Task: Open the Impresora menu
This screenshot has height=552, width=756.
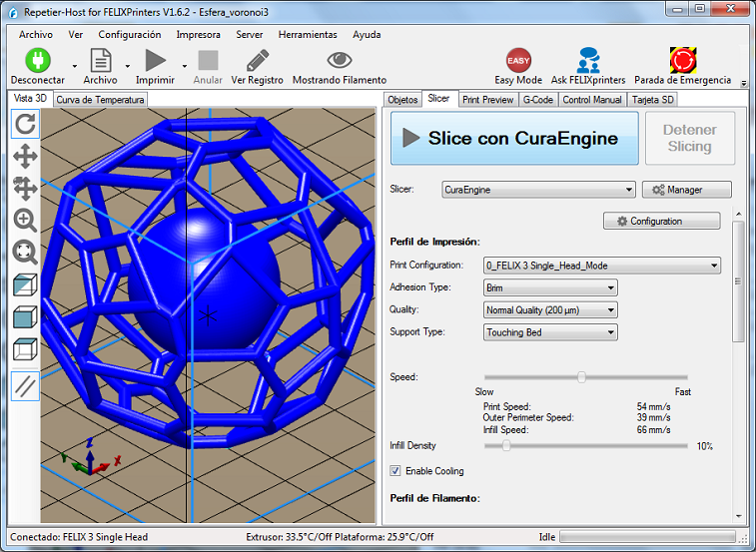Action: 198,35
